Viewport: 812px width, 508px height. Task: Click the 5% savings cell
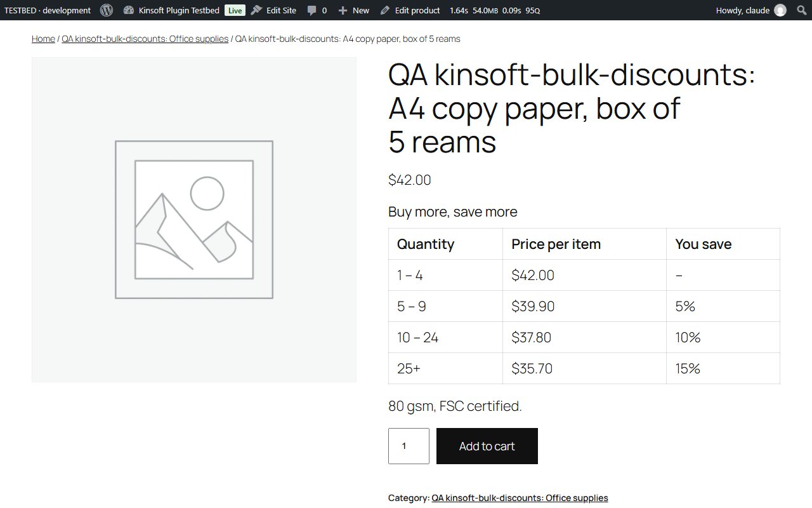pos(723,306)
